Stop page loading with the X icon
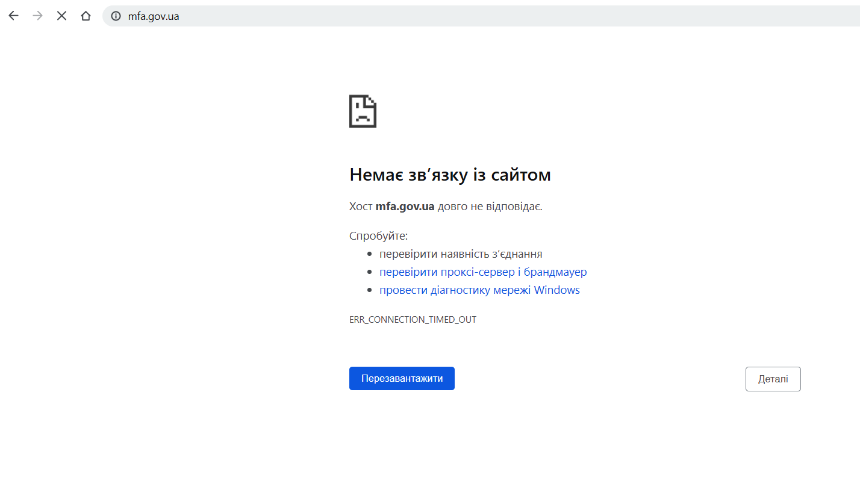Screen dimensions: 860x504 coord(61,16)
